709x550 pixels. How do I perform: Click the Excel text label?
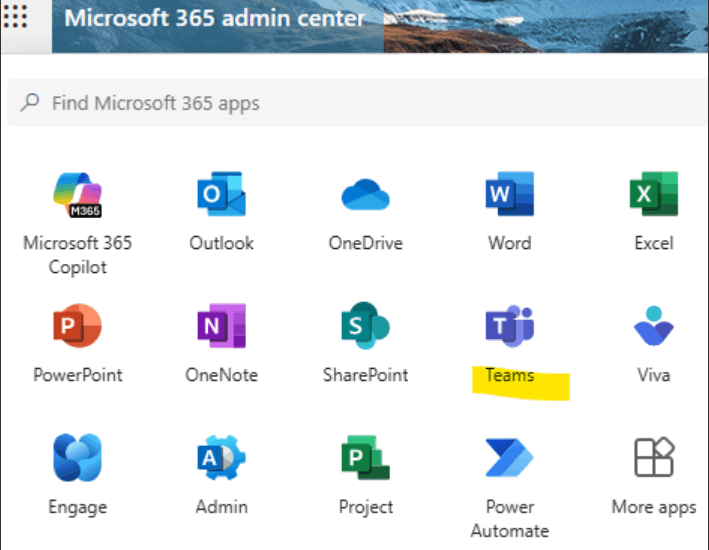pos(654,243)
